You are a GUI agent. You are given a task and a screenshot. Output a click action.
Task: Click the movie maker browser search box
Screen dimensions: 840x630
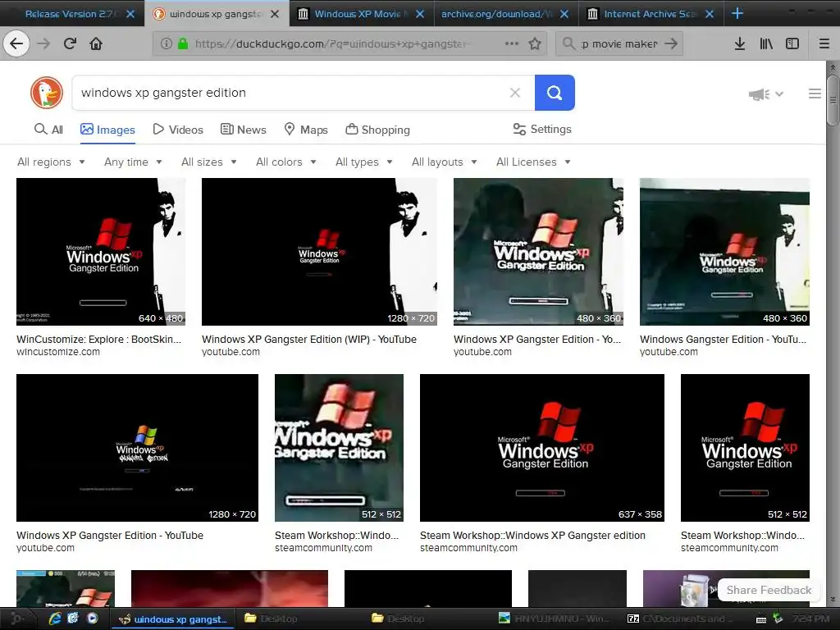click(x=619, y=44)
